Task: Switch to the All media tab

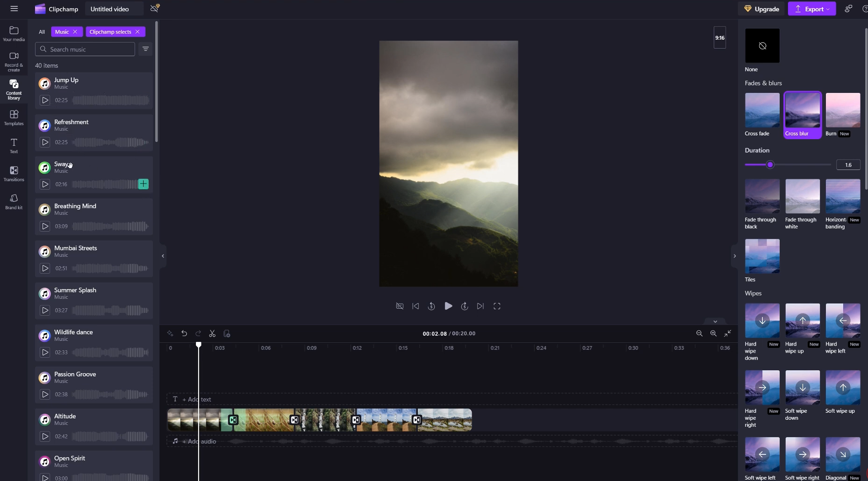Action: tap(41, 31)
